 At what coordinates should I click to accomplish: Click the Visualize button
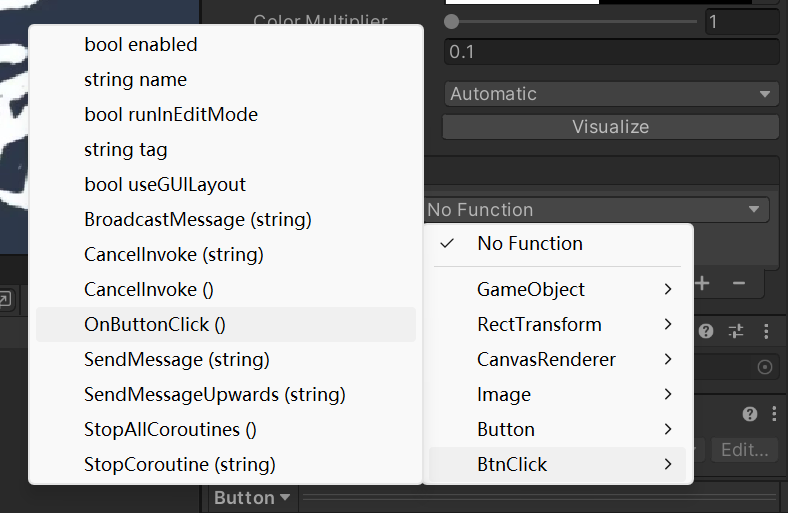click(611, 127)
